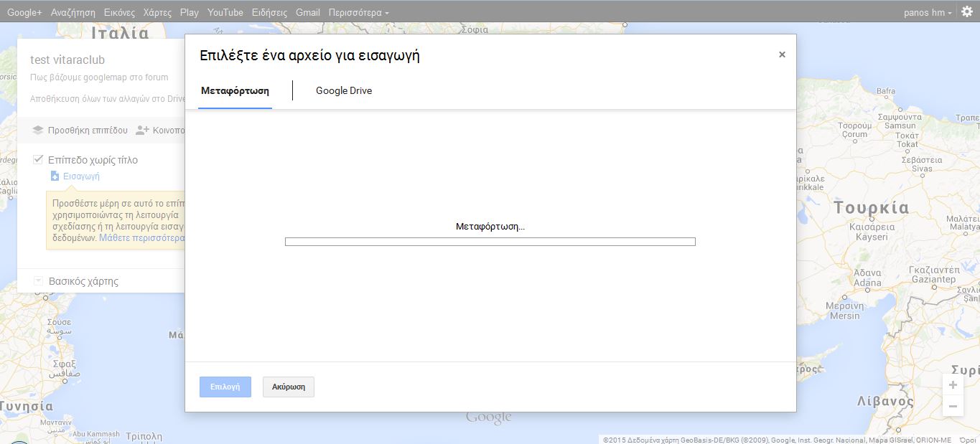
Task: Click the Σφαξ city label on map
Action: 64,364
